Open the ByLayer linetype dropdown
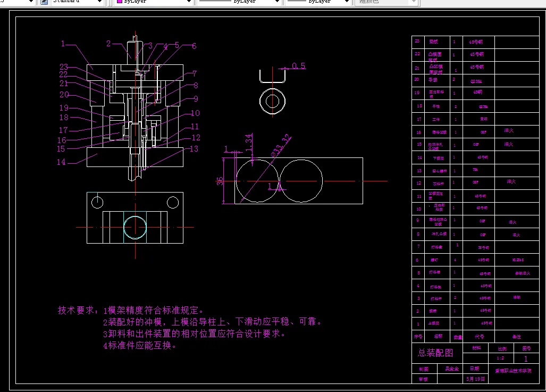Image resolution: width=546 pixels, height=392 pixels. (239, 2)
